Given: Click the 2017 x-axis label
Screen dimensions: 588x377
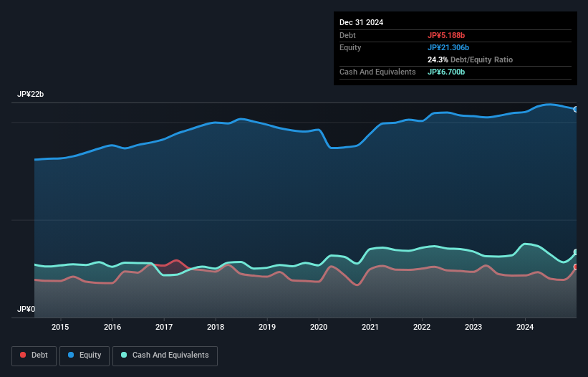Looking at the screenshot, I should coord(164,327).
